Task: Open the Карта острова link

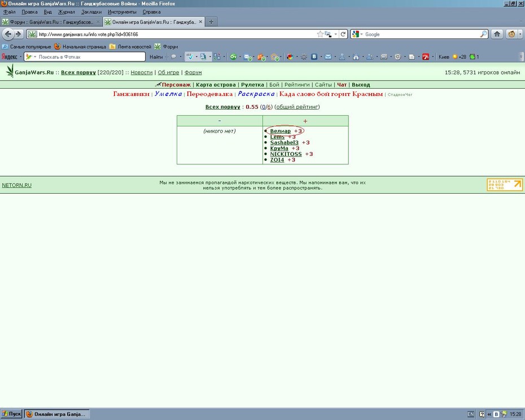Action: (216, 85)
